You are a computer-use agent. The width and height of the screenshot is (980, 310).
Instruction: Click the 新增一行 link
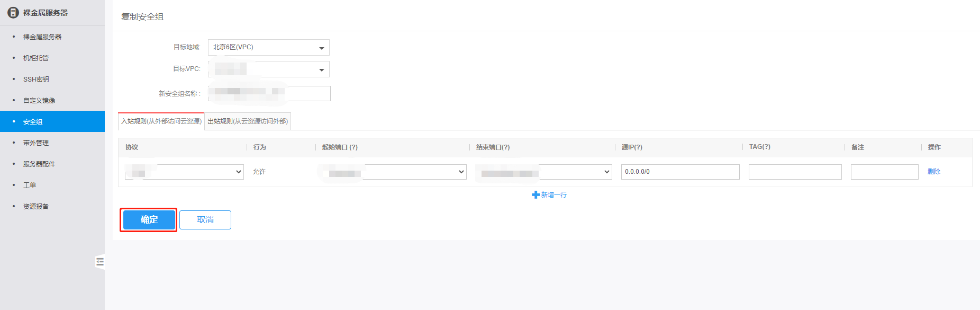coord(554,195)
